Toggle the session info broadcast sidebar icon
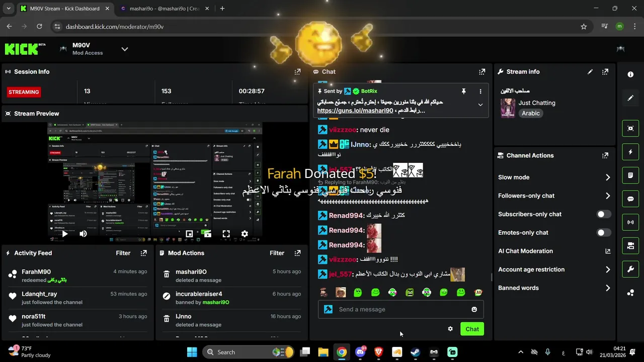Viewport: 644px width, 362px height. point(630,222)
